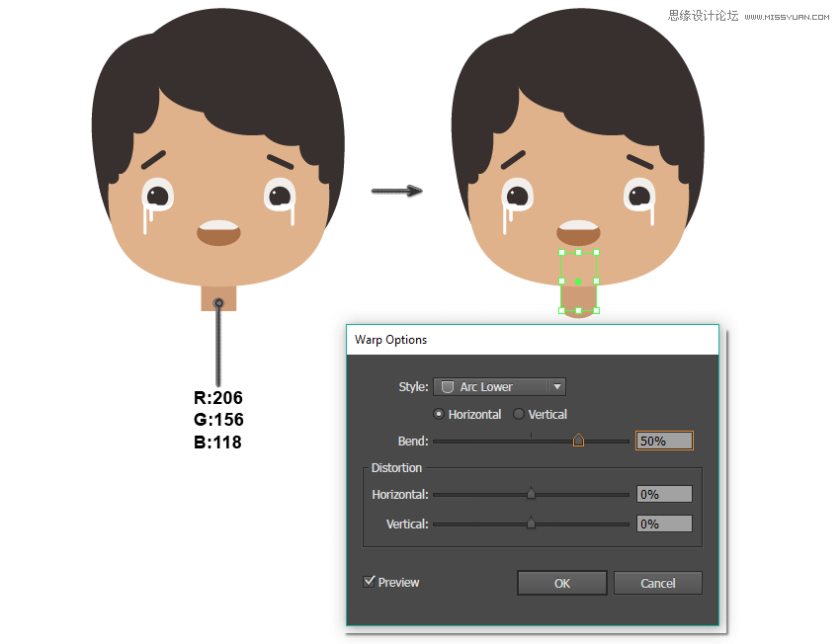The width and height of the screenshot is (840, 644).
Task: Select the Vertical radio button
Action: [x=519, y=414]
